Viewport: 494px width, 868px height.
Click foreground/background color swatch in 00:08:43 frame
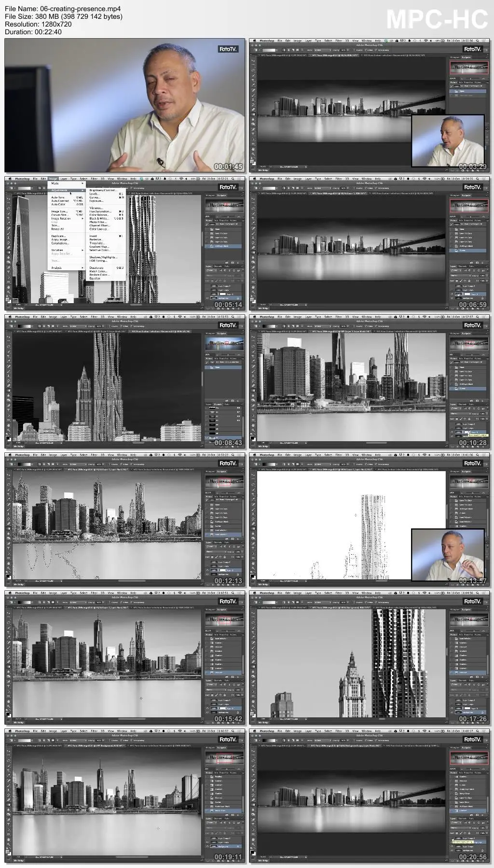8,438
